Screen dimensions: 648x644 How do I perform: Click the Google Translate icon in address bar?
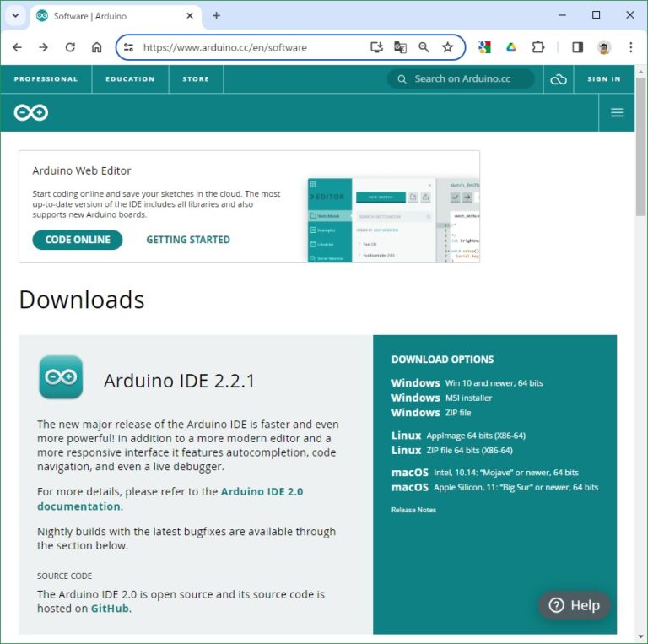pyautogui.click(x=400, y=47)
